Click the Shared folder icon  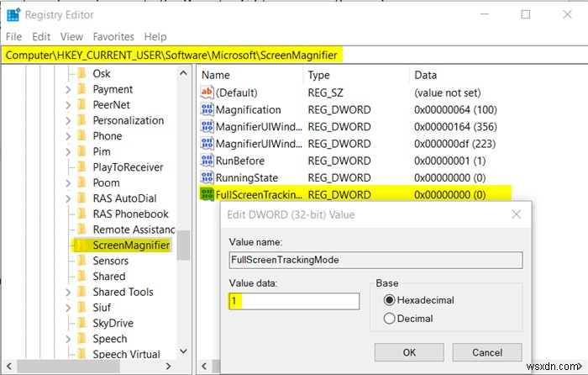point(81,276)
